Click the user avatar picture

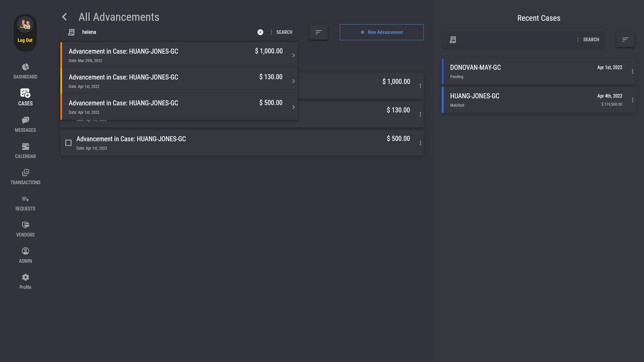click(x=25, y=24)
